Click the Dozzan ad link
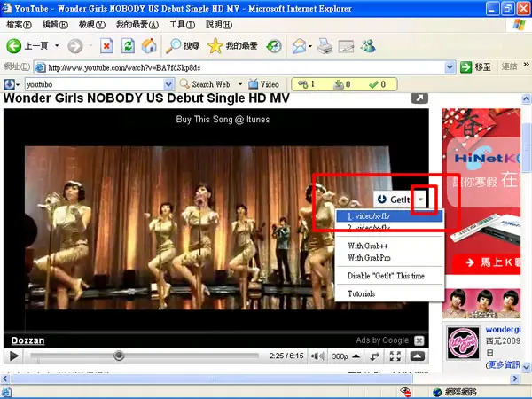The height and width of the screenshot is (399, 532). coord(27,340)
